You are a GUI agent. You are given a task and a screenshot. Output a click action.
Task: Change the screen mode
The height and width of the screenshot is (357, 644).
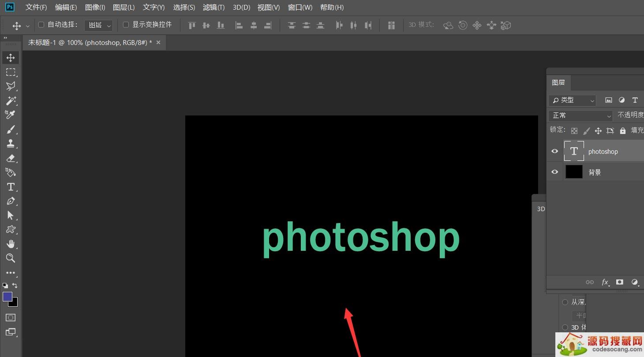(x=11, y=332)
